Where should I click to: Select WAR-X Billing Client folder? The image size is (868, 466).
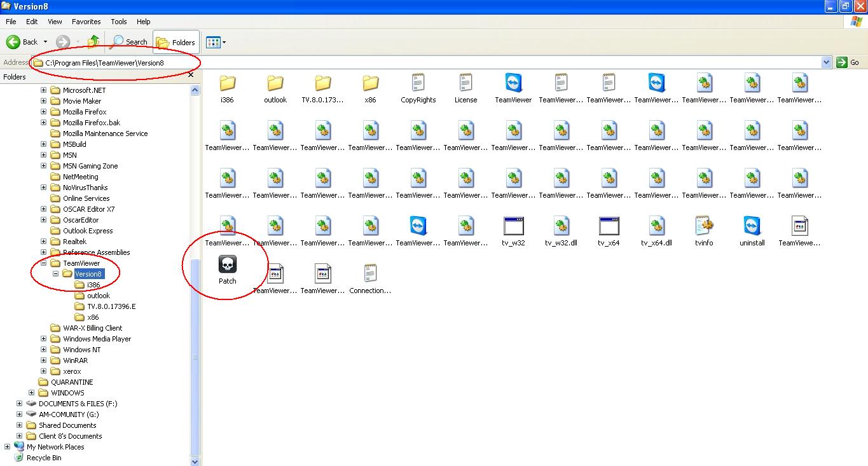pyautogui.click(x=92, y=328)
